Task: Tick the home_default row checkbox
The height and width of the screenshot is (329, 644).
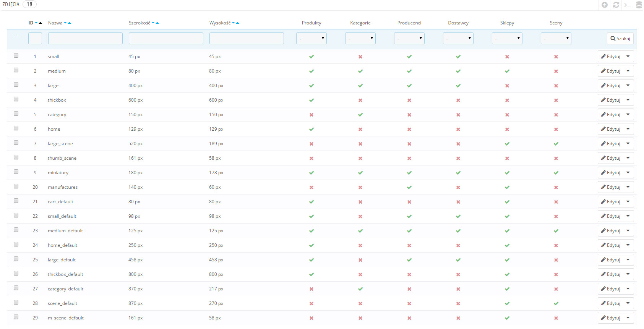Action: pos(16,244)
